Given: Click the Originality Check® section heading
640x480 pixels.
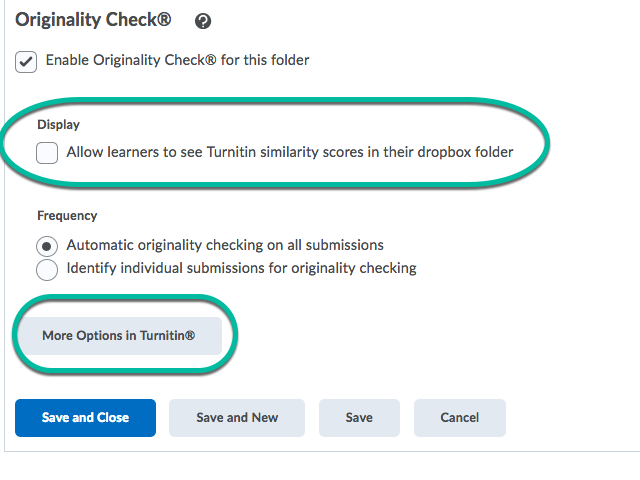Looking at the screenshot, I should click(x=93, y=20).
